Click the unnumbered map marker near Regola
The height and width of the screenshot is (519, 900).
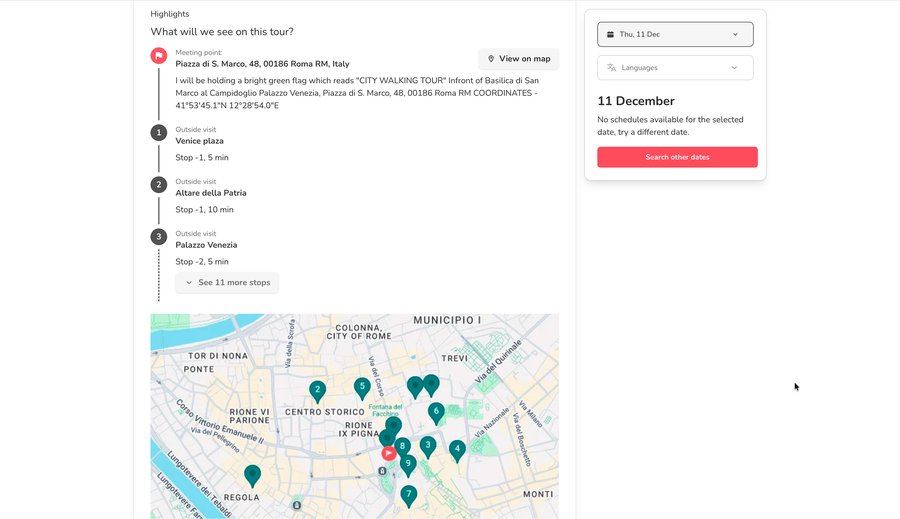tap(253, 474)
